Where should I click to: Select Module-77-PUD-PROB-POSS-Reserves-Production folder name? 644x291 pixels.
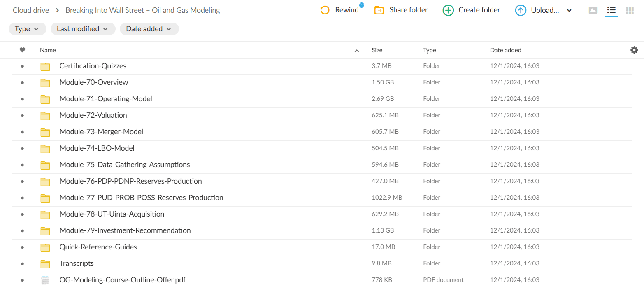141,198
